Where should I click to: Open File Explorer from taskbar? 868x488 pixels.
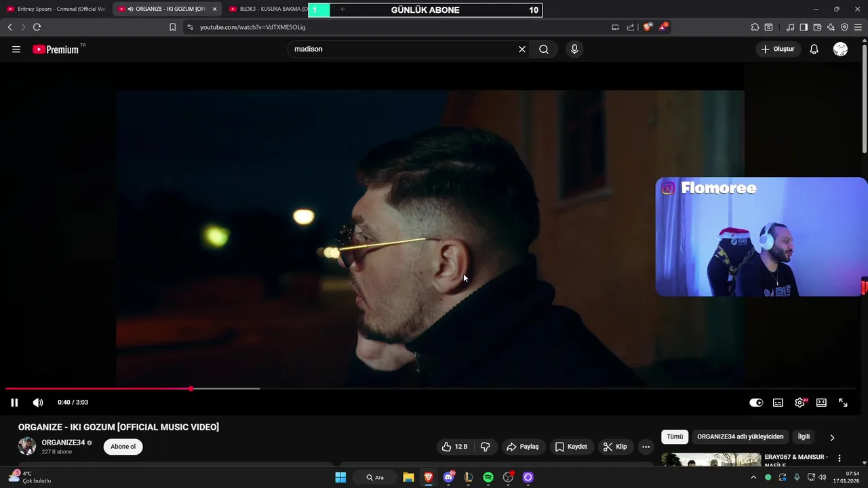[x=408, y=477]
